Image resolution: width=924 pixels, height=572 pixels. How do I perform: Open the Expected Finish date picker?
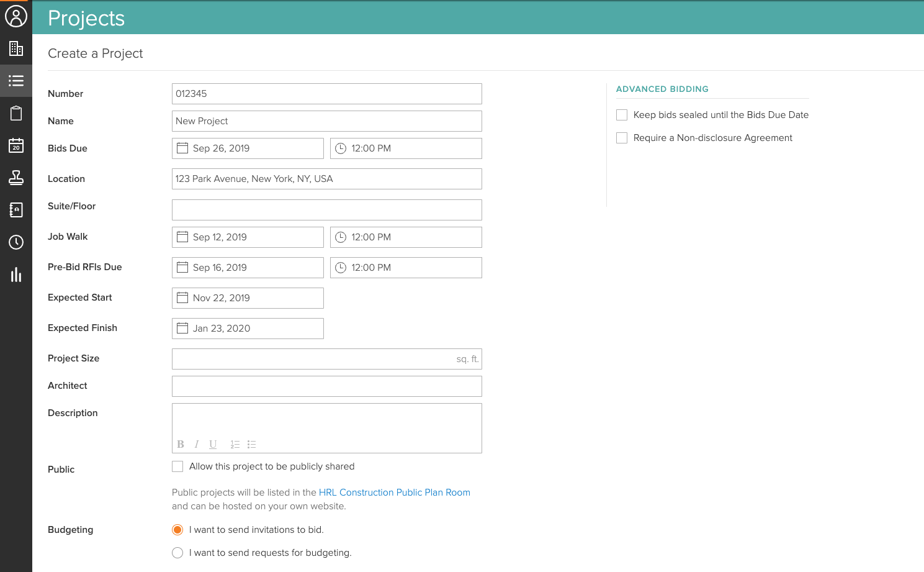coord(248,329)
